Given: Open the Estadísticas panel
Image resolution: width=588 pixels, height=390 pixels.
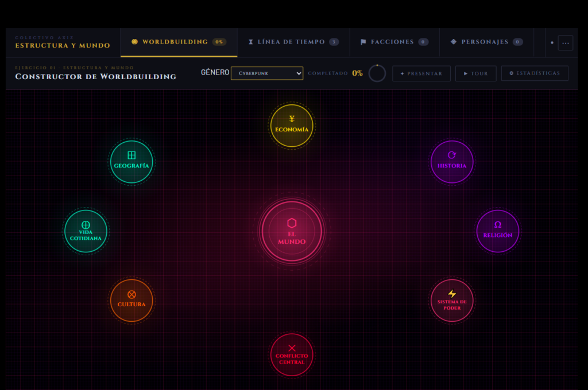Looking at the screenshot, I should click(534, 73).
